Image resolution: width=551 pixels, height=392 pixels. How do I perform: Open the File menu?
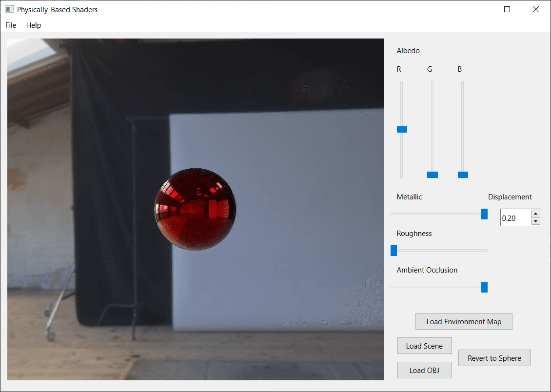pyautogui.click(x=11, y=25)
